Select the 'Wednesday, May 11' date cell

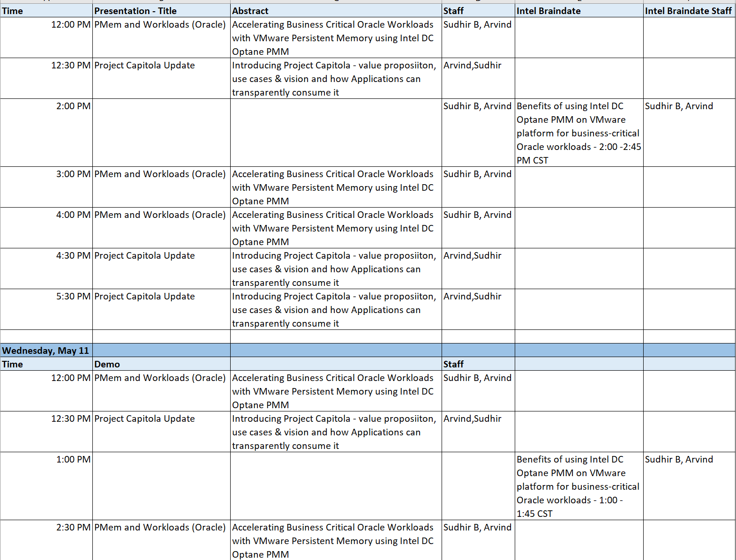pos(46,351)
